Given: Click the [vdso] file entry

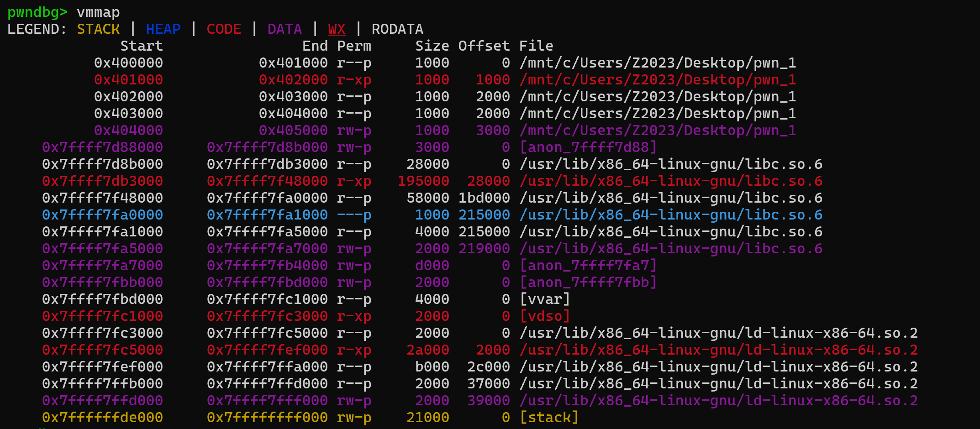Looking at the screenshot, I should pos(545,316).
